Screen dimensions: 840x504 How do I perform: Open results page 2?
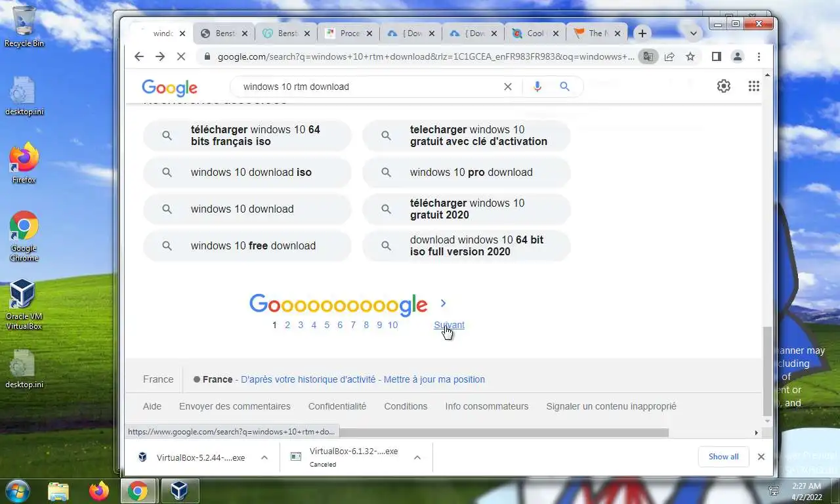click(x=287, y=325)
